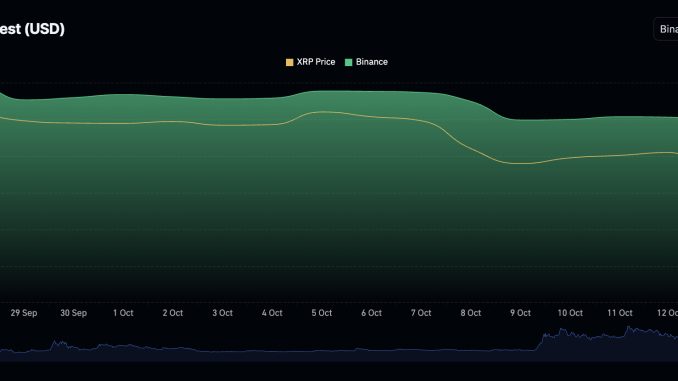Click the 11 Oct date label
Screen dimensions: 678x381
[x=620, y=313]
